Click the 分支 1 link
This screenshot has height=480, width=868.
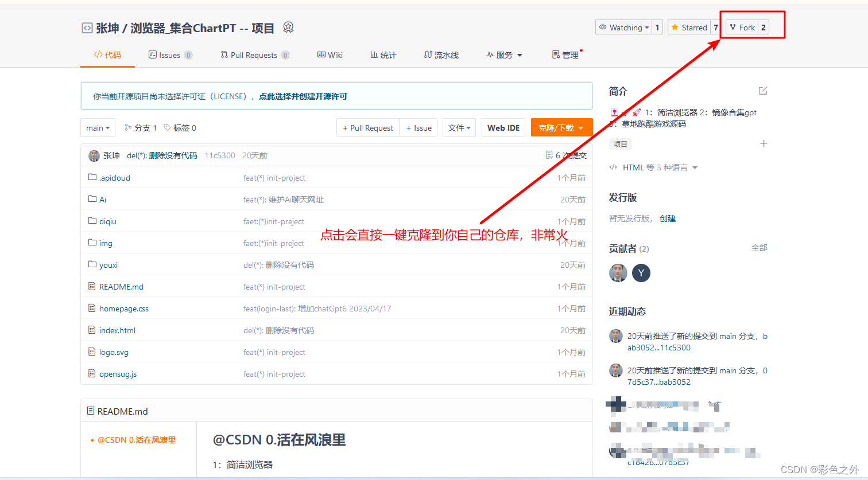coord(141,128)
